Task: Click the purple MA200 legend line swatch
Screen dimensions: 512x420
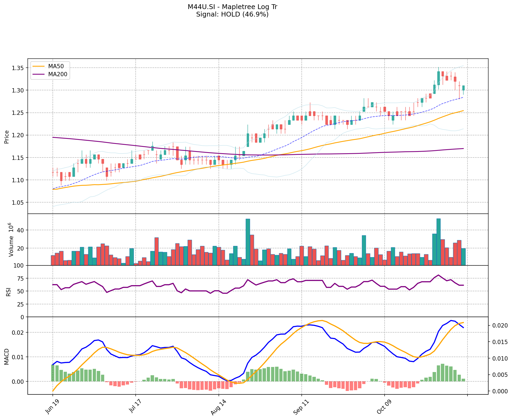Action: click(38, 74)
